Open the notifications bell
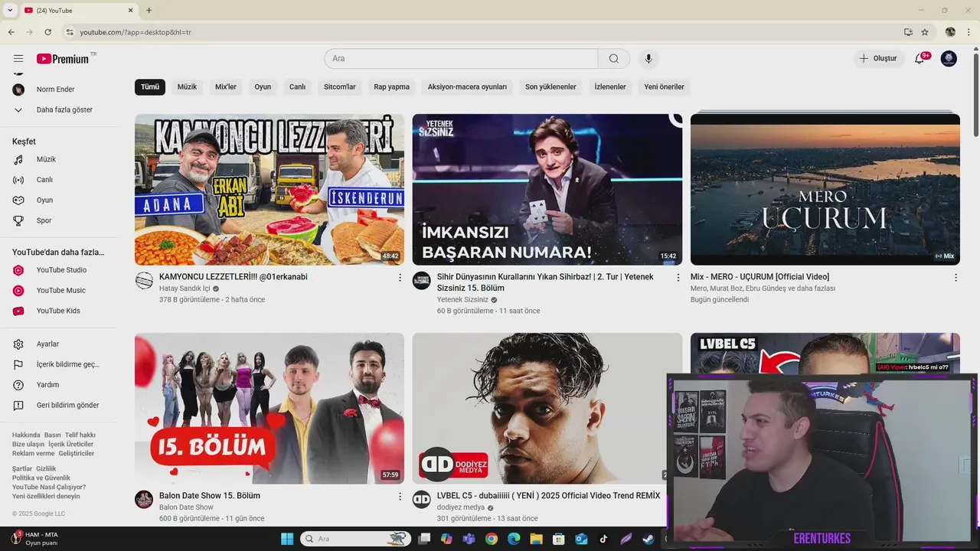 [x=920, y=59]
